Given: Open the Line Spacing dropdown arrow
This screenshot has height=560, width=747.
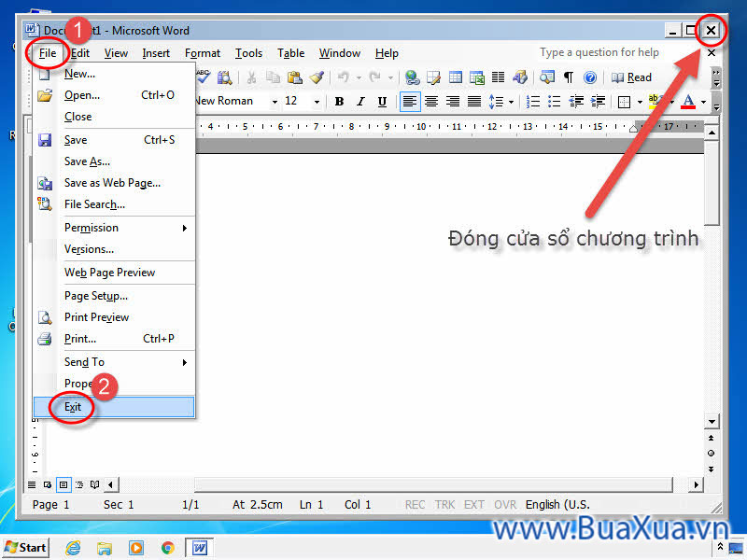Looking at the screenshot, I should click(511, 102).
